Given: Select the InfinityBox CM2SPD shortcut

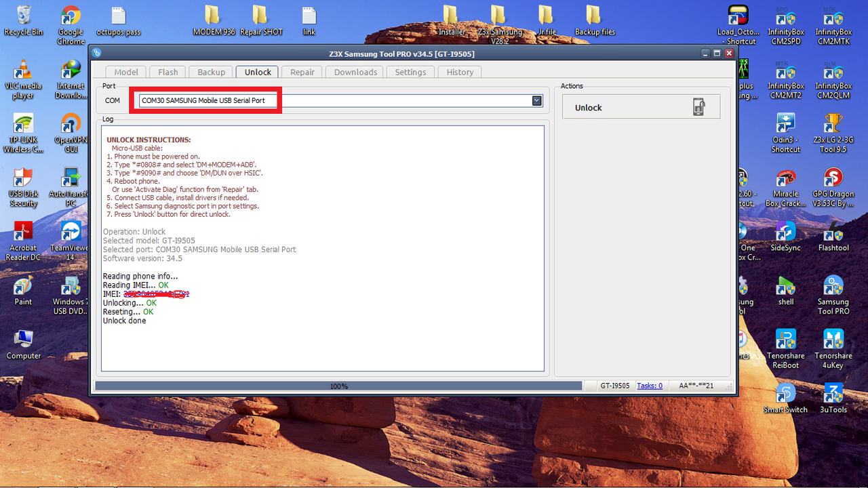Looking at the screenshot, I should [x=786, y=25].
